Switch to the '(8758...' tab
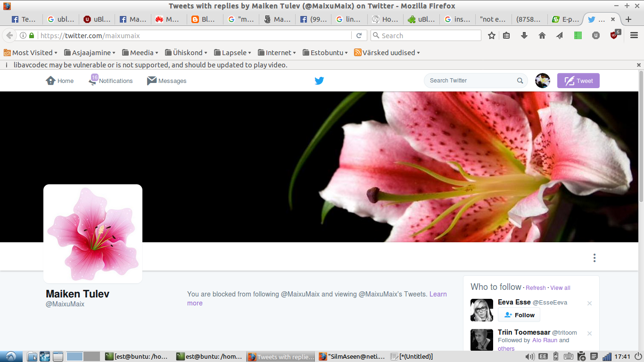 point(529,19)
